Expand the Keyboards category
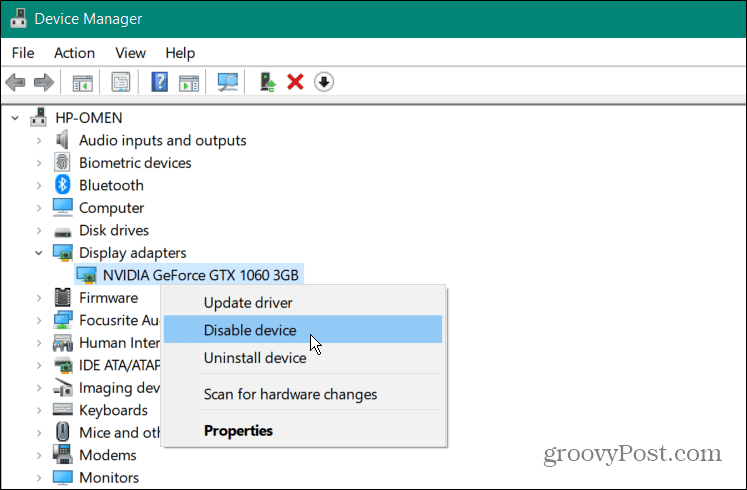Viewport: 747px width, 490px height. point(39,410)
